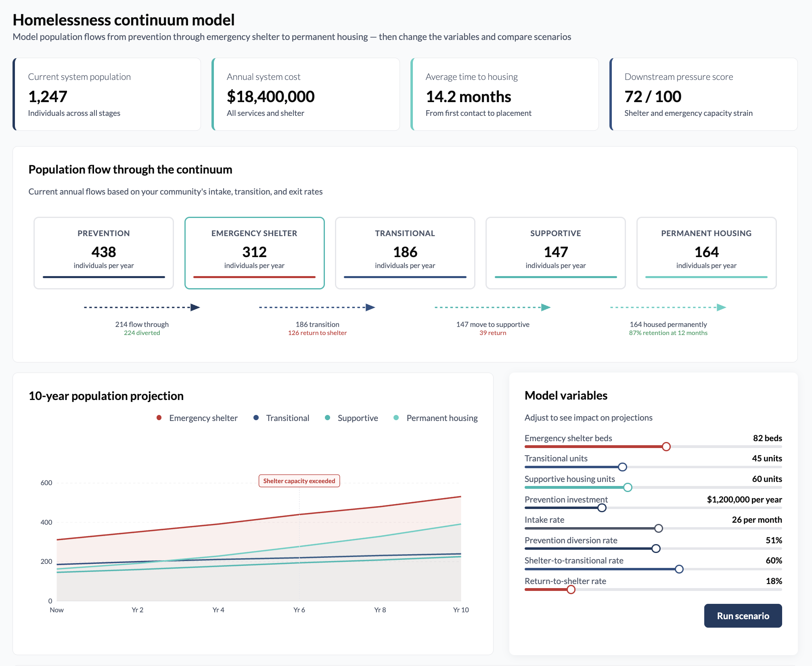Open the Permanent Housing stage card
Image resolution: width=812 pixels, height=666 pixels.
coord(706,253)
